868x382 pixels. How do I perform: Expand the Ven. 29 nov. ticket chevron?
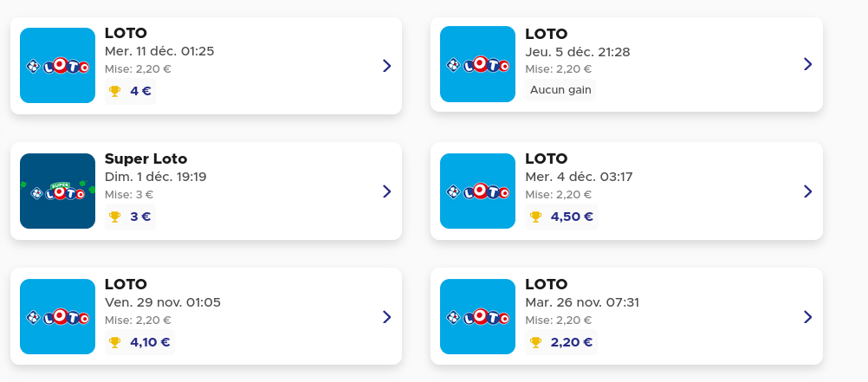click(386, 317)
